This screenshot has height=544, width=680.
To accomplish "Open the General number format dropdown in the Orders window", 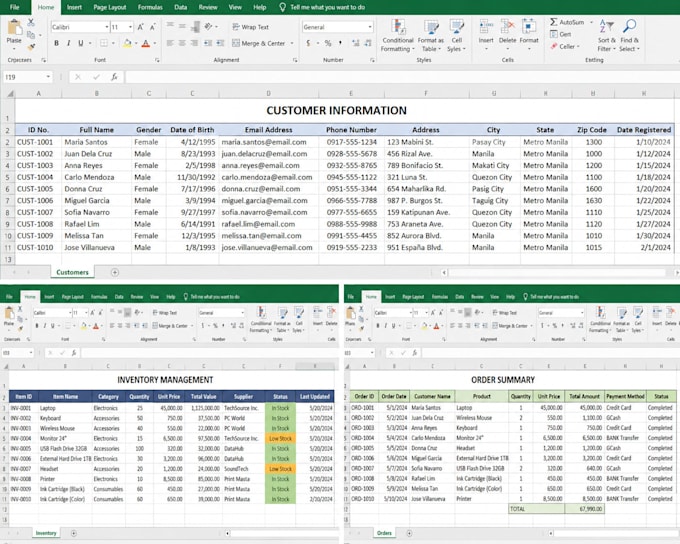I will [x=582, y=312].
